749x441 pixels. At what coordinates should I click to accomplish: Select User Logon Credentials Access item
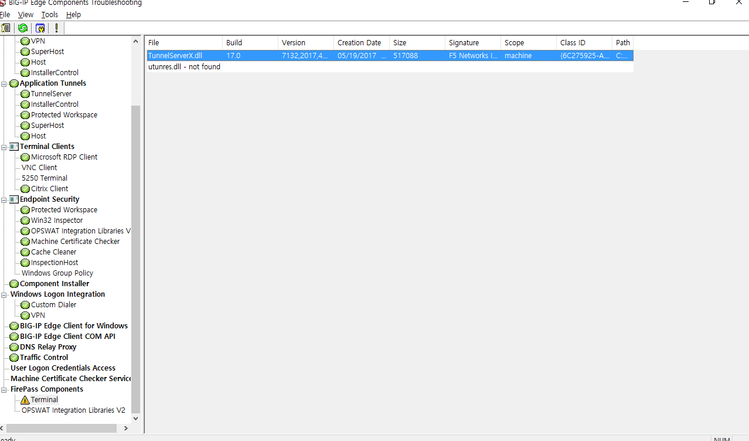pyautogui.click(x=63, y=368)
